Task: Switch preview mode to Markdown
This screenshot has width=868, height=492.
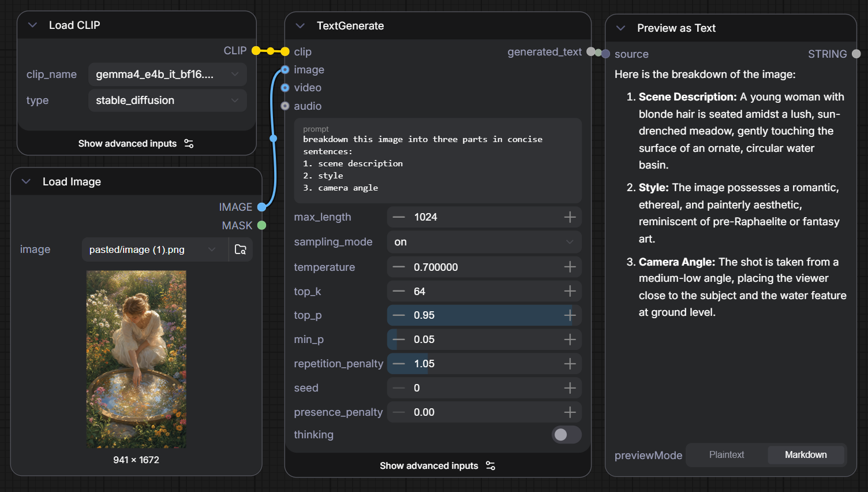Action: pyautogui.click(x=806, y=455)
